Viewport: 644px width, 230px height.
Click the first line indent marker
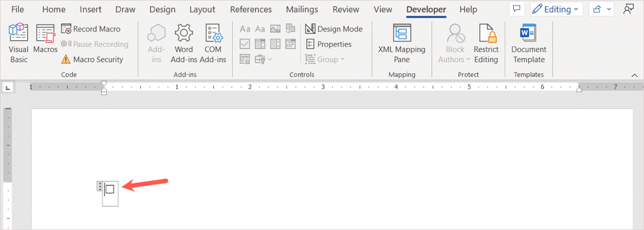click(x=104, y=83)
